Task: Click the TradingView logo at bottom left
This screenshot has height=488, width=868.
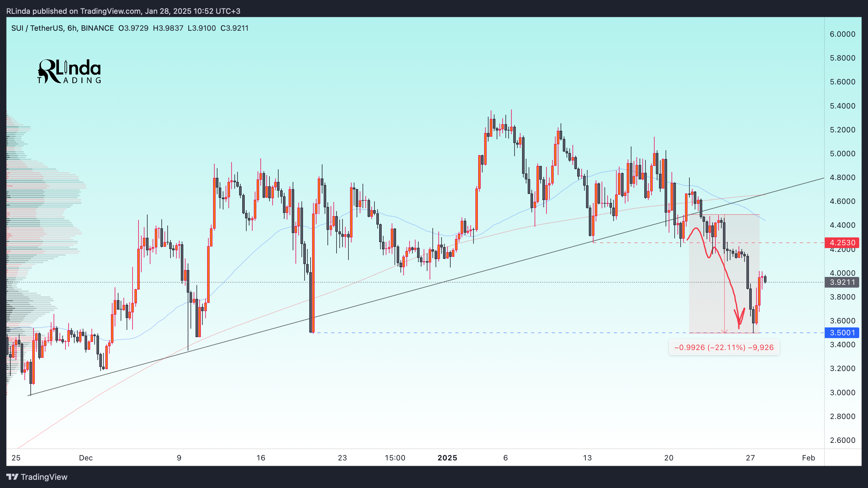Action: click(x=37, y=477)
